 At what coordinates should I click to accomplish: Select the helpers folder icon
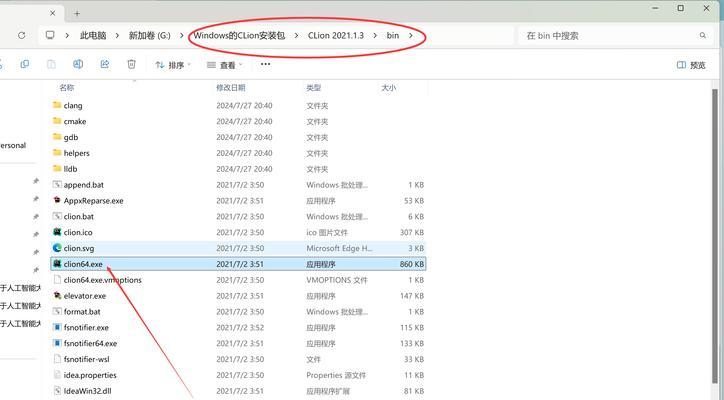57,152
